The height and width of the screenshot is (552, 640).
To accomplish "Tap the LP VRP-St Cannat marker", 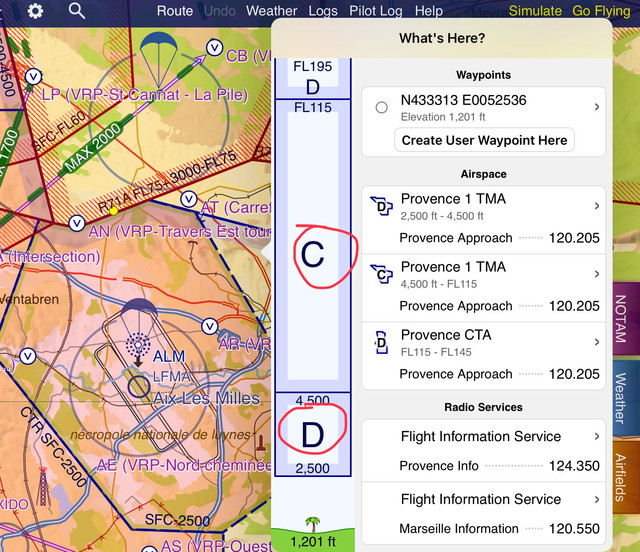I will (33, 77).
